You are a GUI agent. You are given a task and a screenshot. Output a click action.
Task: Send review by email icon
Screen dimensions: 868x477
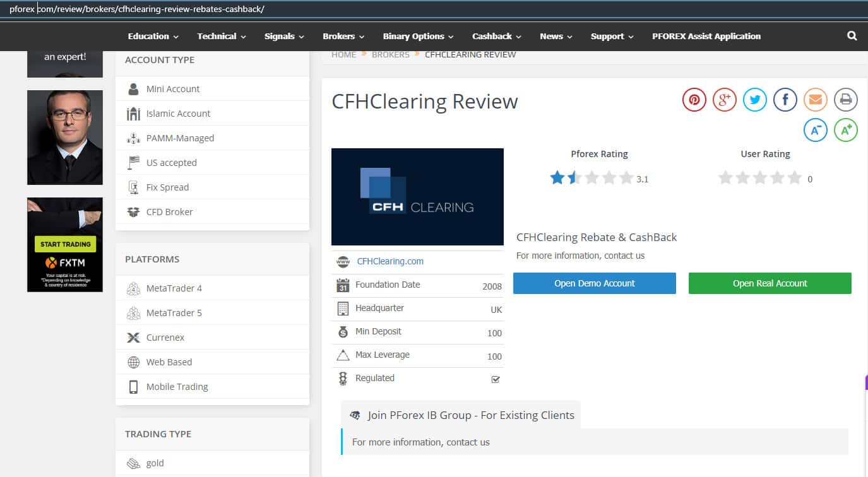coord(815,100)
